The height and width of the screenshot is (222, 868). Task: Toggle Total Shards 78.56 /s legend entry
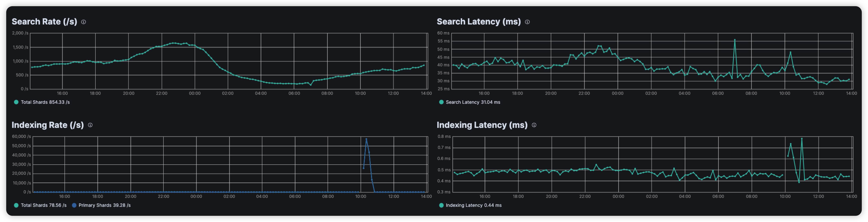click(43, 205)
